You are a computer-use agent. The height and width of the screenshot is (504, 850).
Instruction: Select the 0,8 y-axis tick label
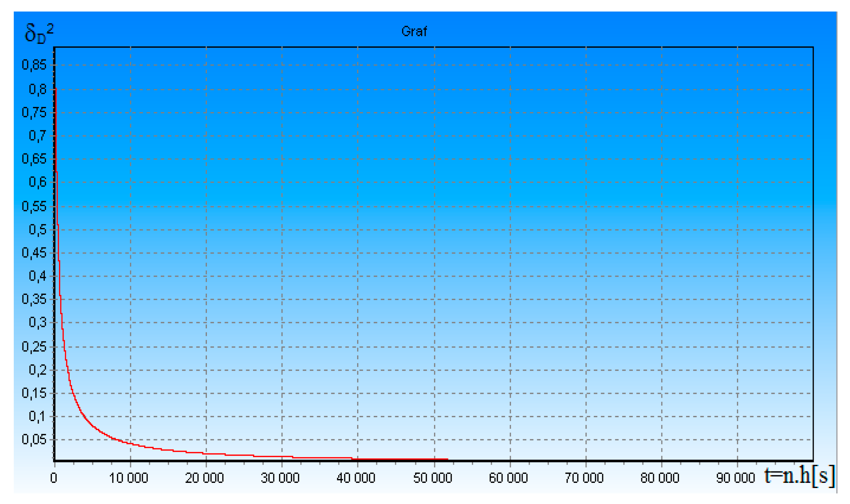tap(37, 89)
